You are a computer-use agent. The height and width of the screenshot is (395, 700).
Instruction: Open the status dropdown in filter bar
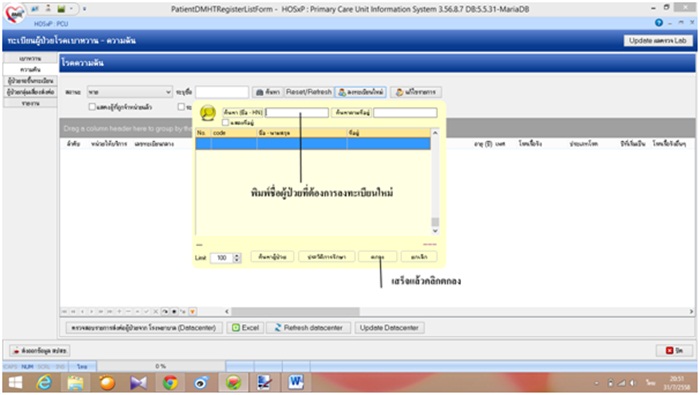pos(129,92)
